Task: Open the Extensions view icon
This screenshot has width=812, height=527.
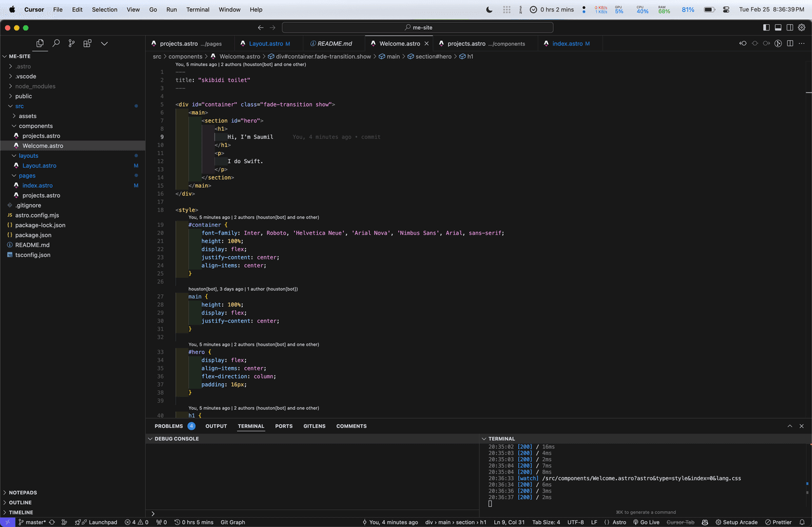Action: click(x=87, y=43)
